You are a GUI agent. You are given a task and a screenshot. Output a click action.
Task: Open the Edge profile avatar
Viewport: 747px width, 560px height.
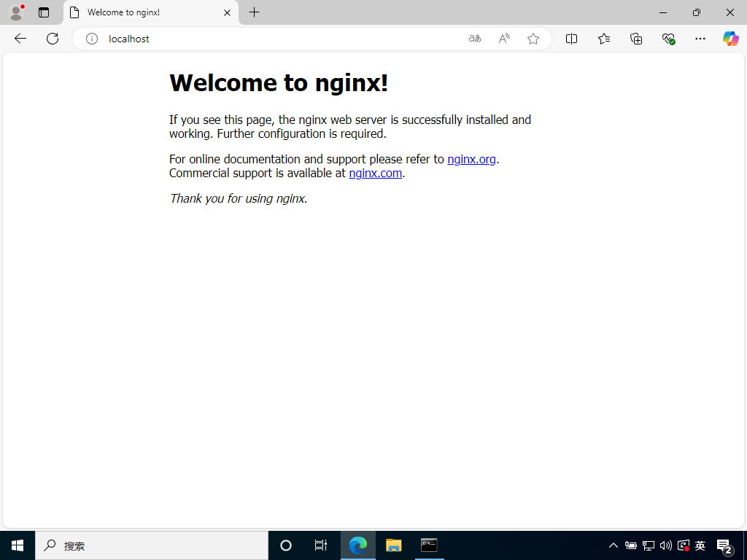[16, 12]
